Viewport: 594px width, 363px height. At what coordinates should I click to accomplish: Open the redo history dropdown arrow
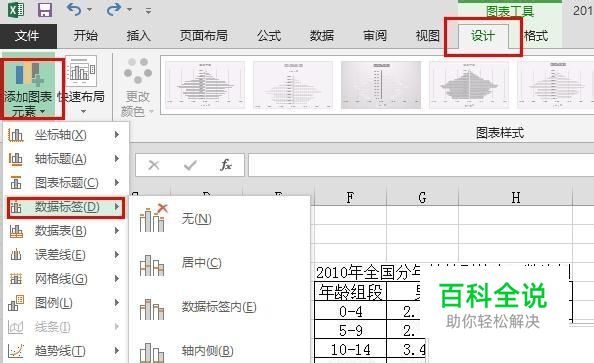(129, 10)
